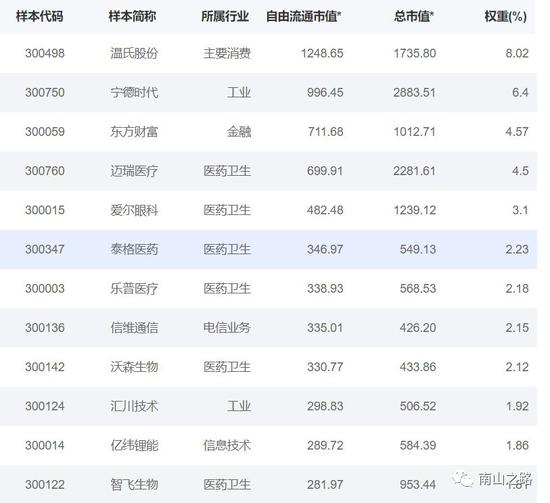Select stock code 300347

click(x=45, y=249)
